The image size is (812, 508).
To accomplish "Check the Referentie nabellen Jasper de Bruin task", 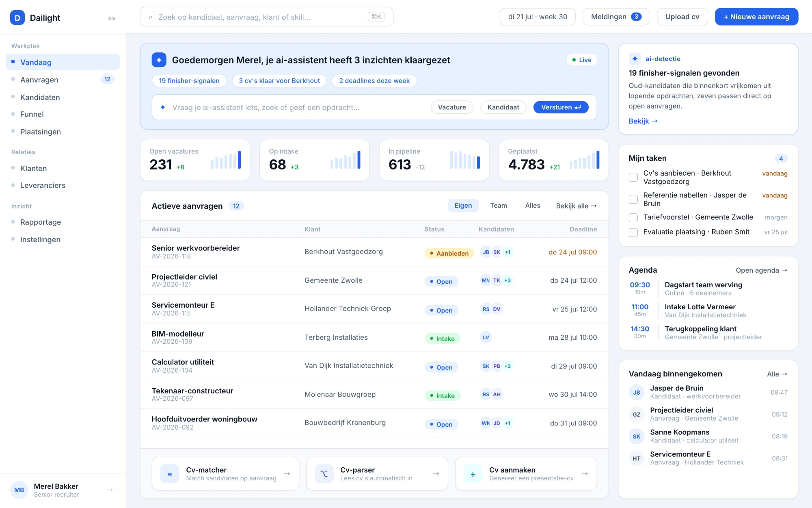I will pos(633,199).
